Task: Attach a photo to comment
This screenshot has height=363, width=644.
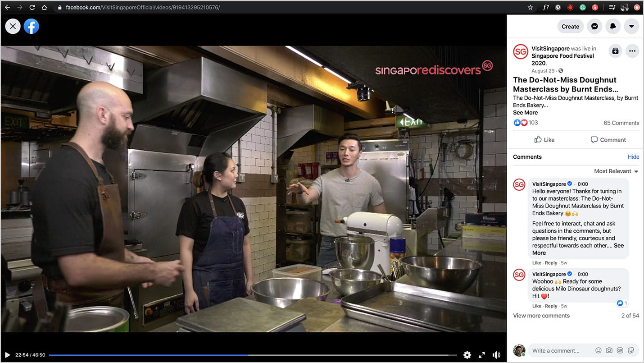Action: click(609, 350)
